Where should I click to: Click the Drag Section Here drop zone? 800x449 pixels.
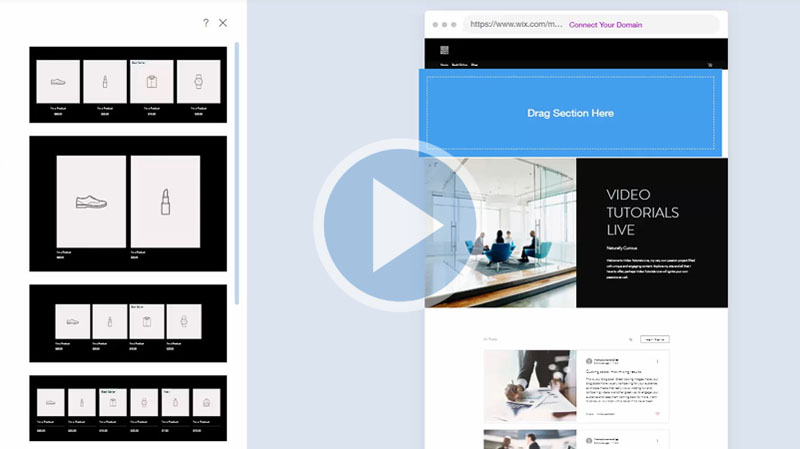pyautogui.click(x=570, y=113)
